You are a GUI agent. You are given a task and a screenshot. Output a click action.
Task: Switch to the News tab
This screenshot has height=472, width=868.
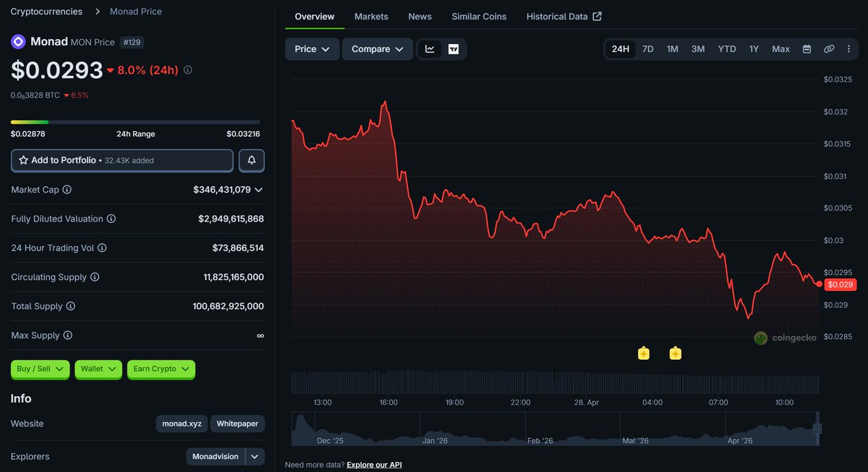click(420, 17)
